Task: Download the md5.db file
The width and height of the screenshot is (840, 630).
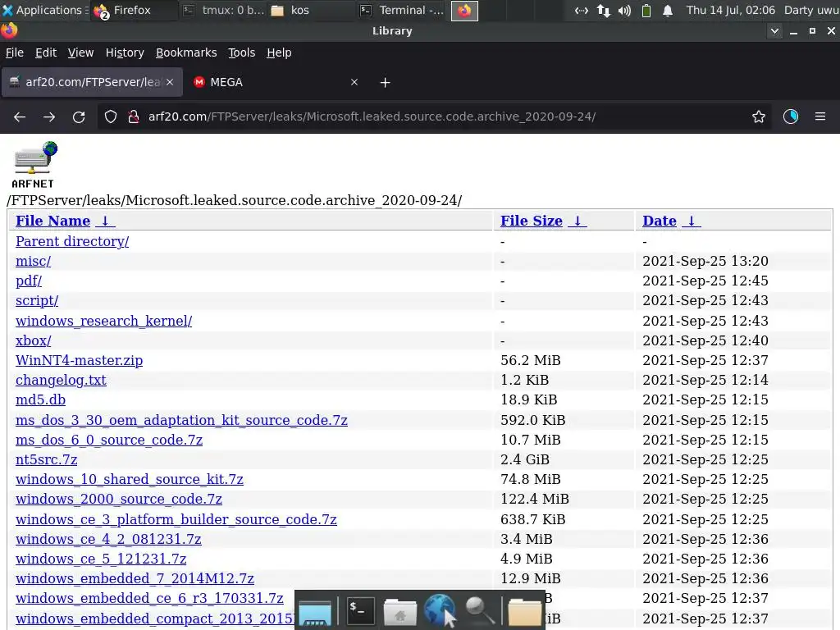Action: pyautogui.click(x=41, y=400)
